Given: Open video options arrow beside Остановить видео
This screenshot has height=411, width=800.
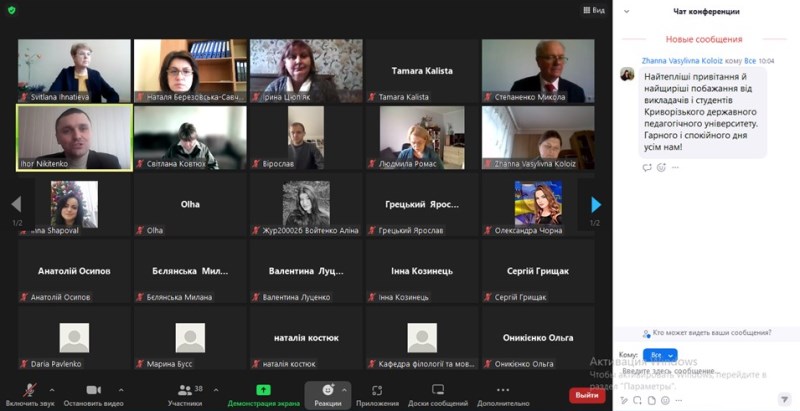Looking at the screenshot, I should pyautogui.click(x=121, y=390).
